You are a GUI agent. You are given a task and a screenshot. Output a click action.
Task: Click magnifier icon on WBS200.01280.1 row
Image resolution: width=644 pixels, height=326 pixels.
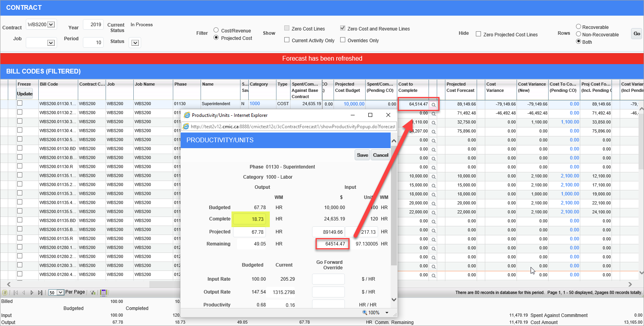click(433, 248)
